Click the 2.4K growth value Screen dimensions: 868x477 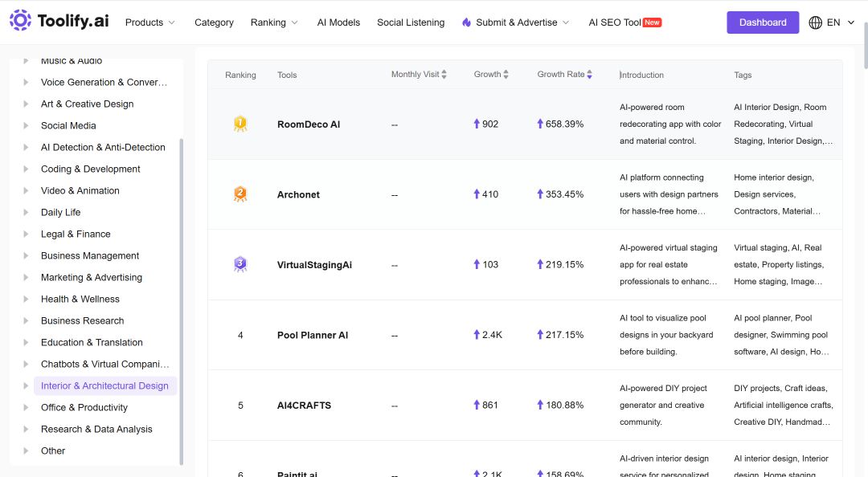coord(492,335)
